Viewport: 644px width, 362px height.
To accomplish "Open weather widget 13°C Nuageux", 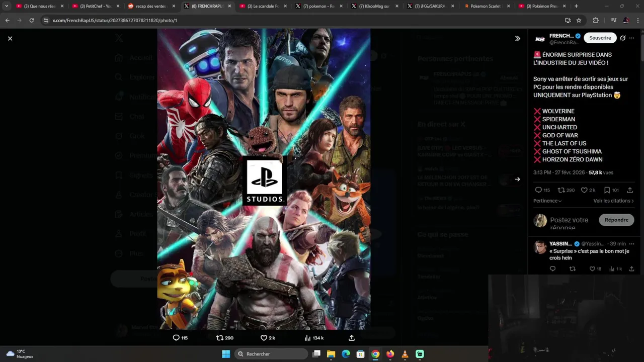I will (x=20, y=354).
